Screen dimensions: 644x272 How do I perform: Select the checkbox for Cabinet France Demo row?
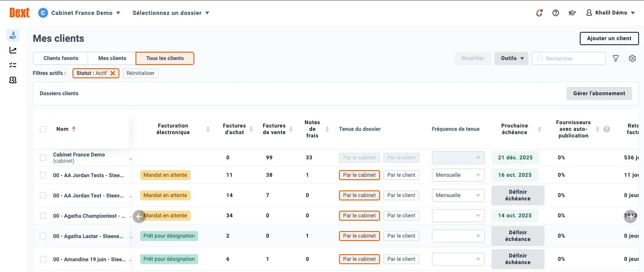coord(43,157)
